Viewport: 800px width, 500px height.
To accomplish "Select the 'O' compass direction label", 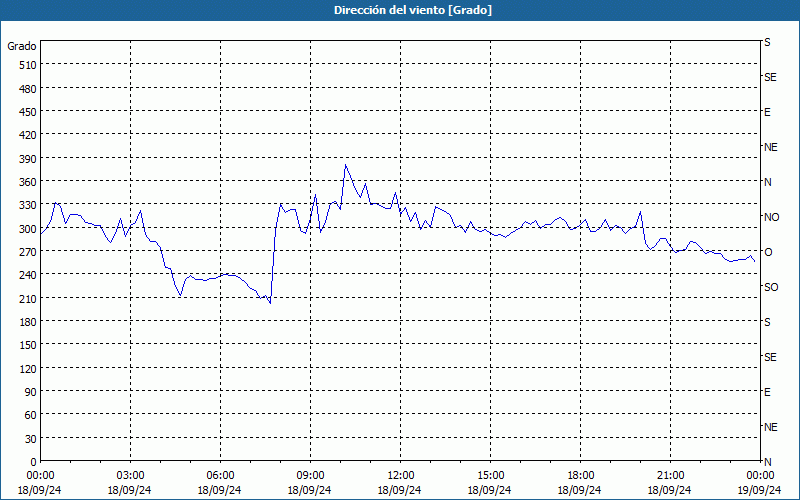I will [x=767, y=252].
